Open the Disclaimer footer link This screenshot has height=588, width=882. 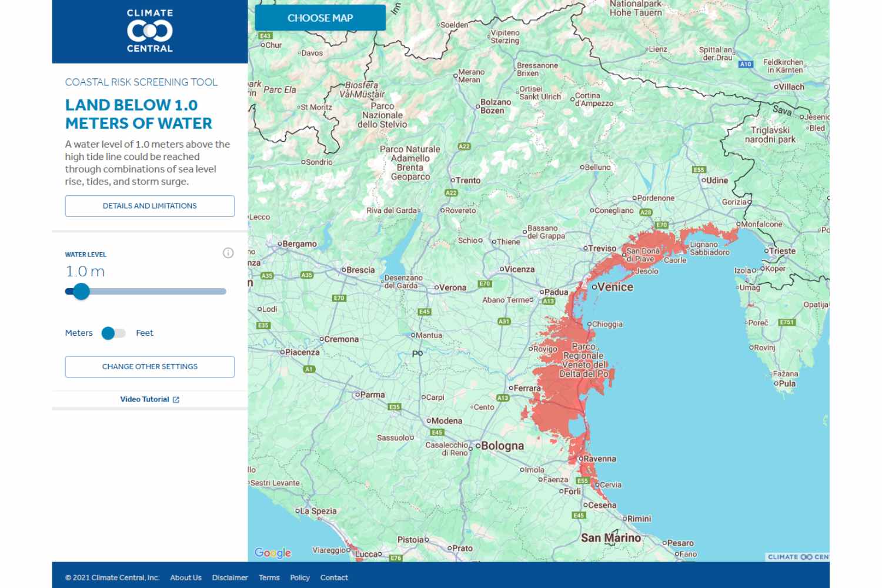click(x=230, y=577)
